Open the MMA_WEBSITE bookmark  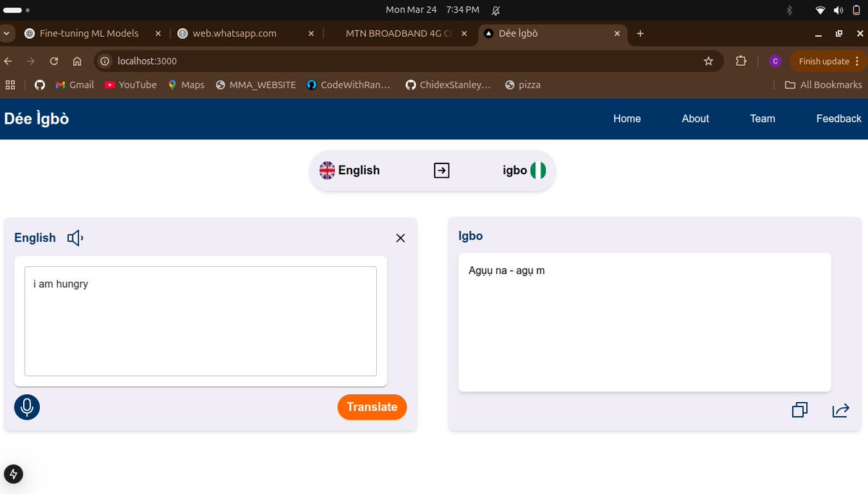click(x=256, y=85)
